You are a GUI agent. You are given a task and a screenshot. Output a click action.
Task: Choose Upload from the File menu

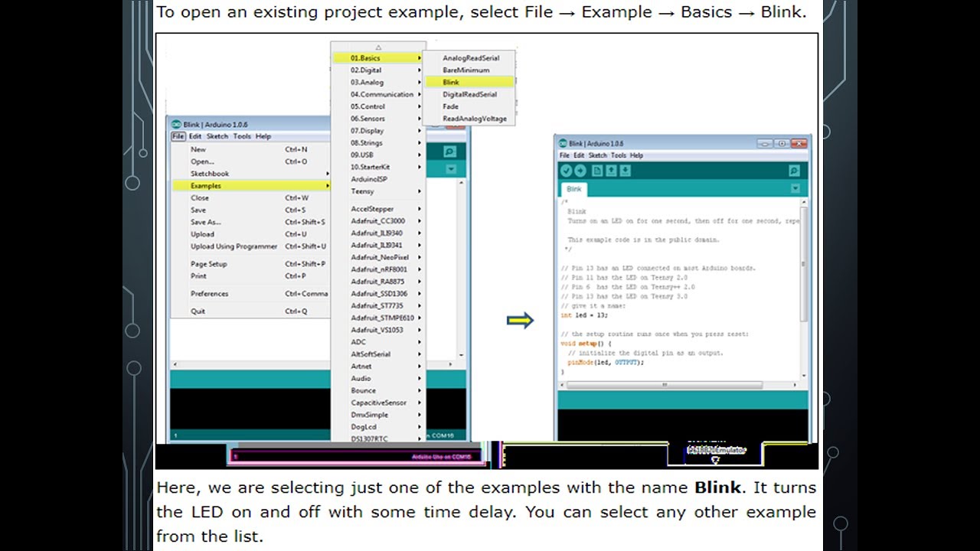(x=250, y=234)
